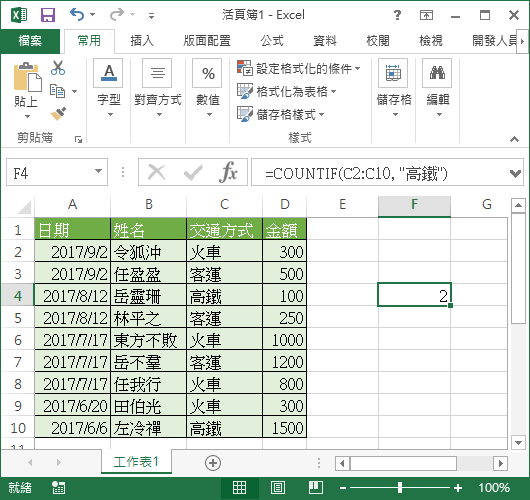Select cell with amount 1500
Screen dimensions: 530x500
click(284, 428)
